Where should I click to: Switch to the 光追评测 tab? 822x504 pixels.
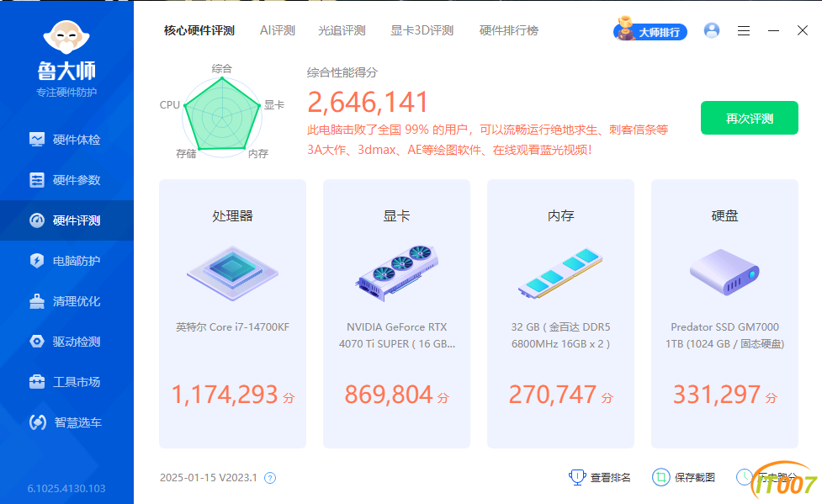[x=342, y=30]
